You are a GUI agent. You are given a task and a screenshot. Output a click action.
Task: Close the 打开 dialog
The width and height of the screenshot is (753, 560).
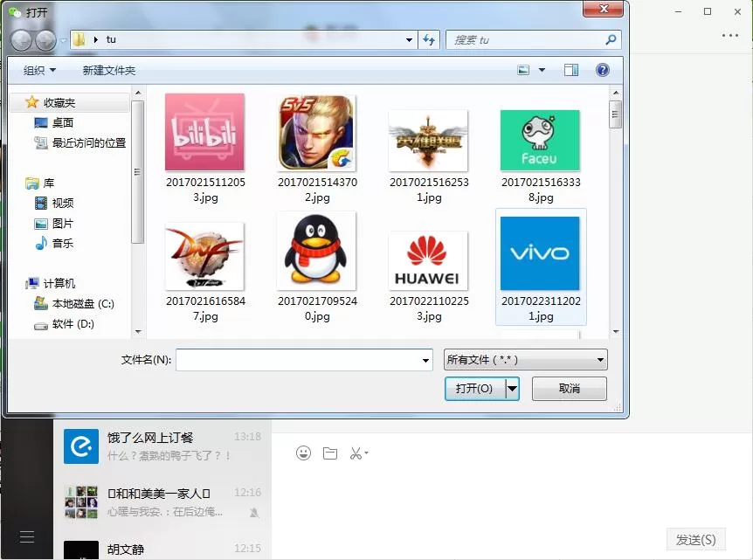(x=603, y=9)
